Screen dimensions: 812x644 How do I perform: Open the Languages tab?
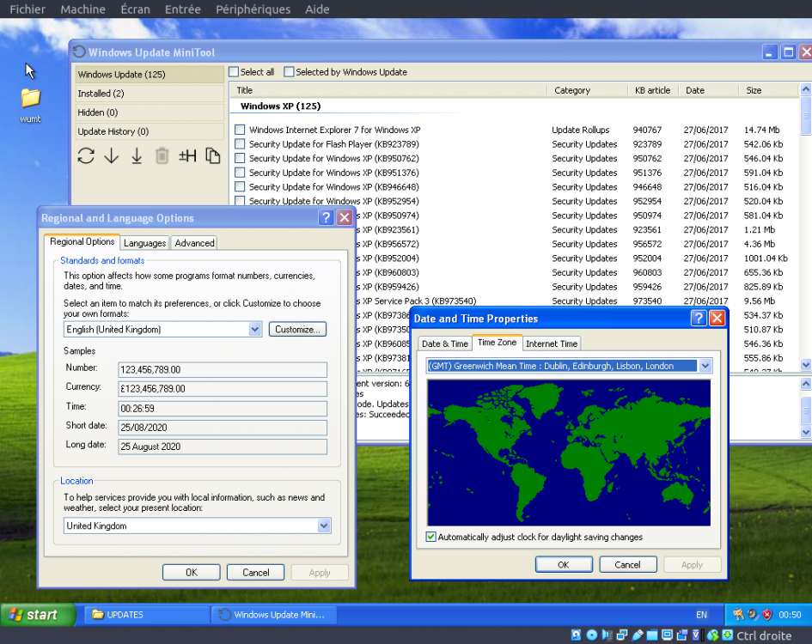[144, 243]
